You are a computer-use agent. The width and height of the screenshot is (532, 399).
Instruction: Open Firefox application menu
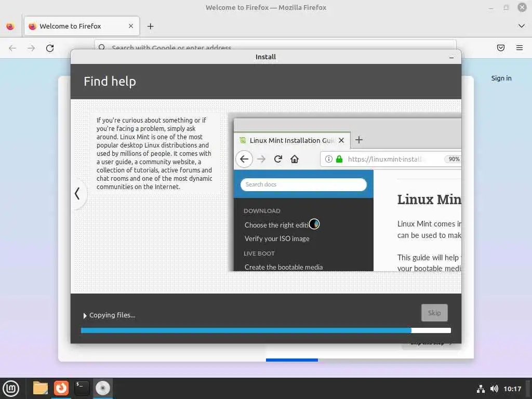pos(519,48)
